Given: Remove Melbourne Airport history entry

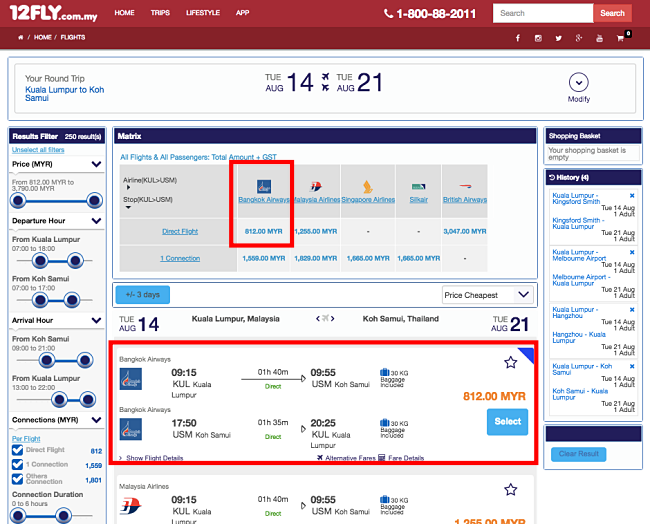Looking at the screenshot, I should pos(632,252).
